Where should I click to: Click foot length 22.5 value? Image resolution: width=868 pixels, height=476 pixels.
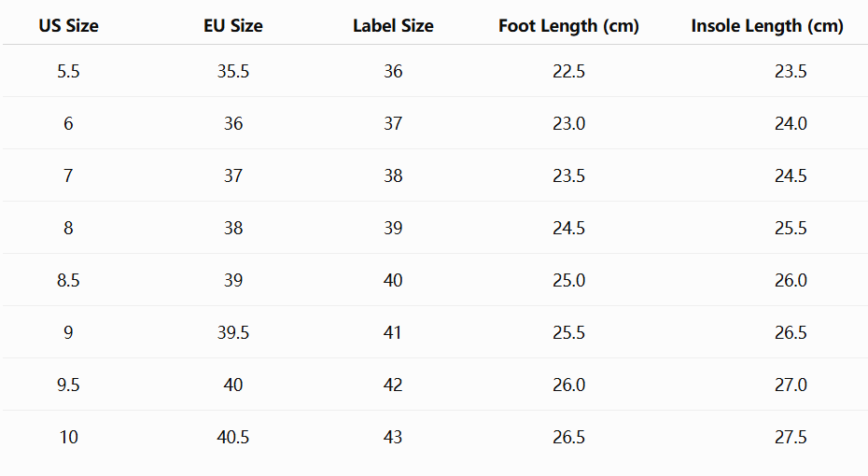568,71
